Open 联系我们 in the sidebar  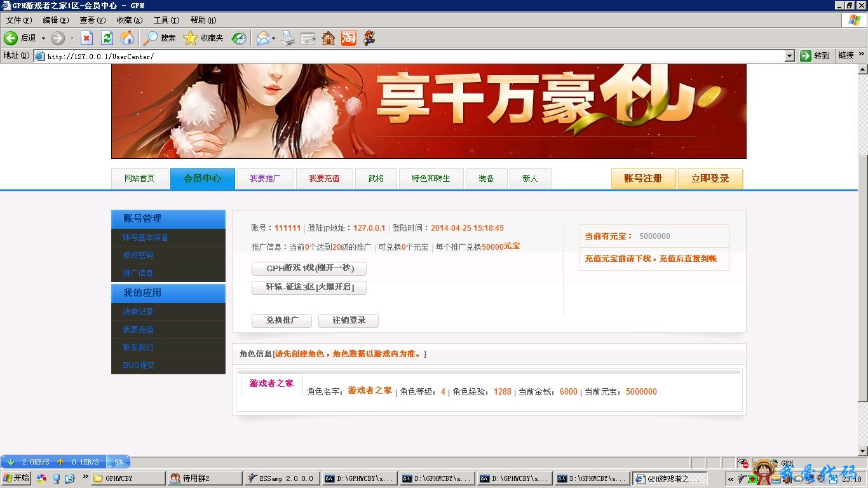click(x=139, y=348)
